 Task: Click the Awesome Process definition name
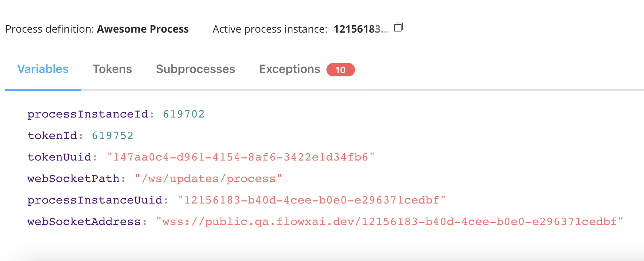pyautogui.click(x=143, y=29)
